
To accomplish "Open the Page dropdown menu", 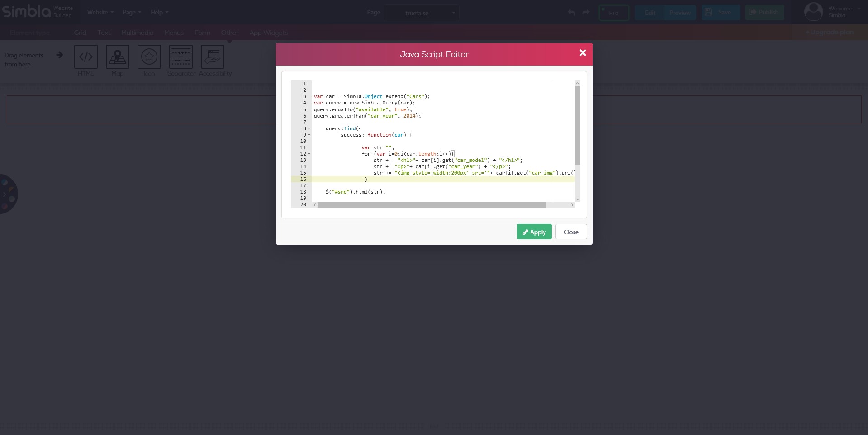I will click(x=132, y=12).
